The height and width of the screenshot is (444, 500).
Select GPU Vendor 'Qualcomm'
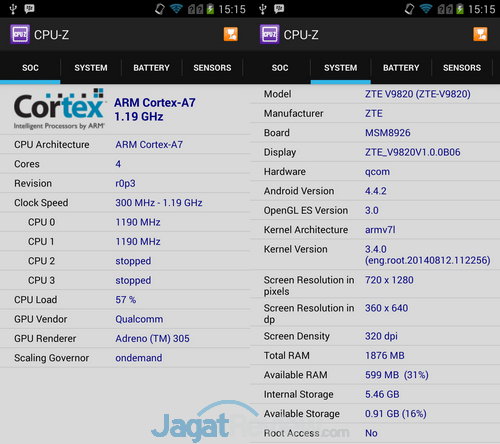point(139,319)
